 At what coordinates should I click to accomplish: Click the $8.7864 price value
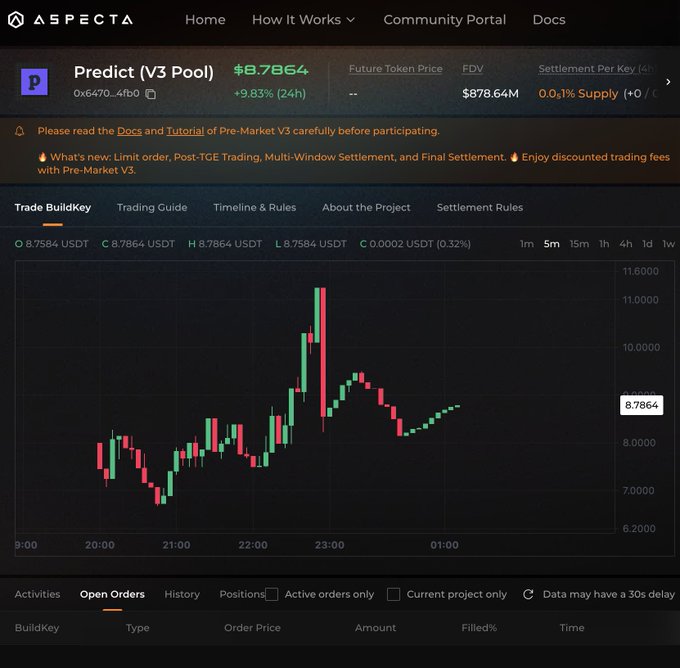271,70
